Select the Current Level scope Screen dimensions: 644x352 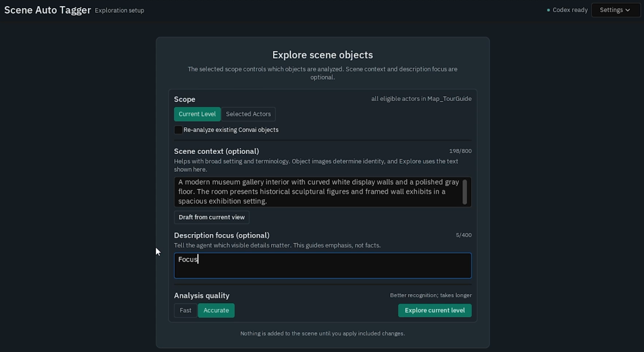[x=197, y=114]
